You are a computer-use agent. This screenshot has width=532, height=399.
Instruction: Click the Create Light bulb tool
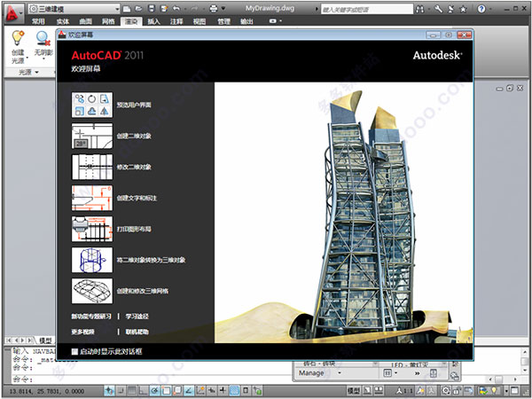tap(18, 47)
